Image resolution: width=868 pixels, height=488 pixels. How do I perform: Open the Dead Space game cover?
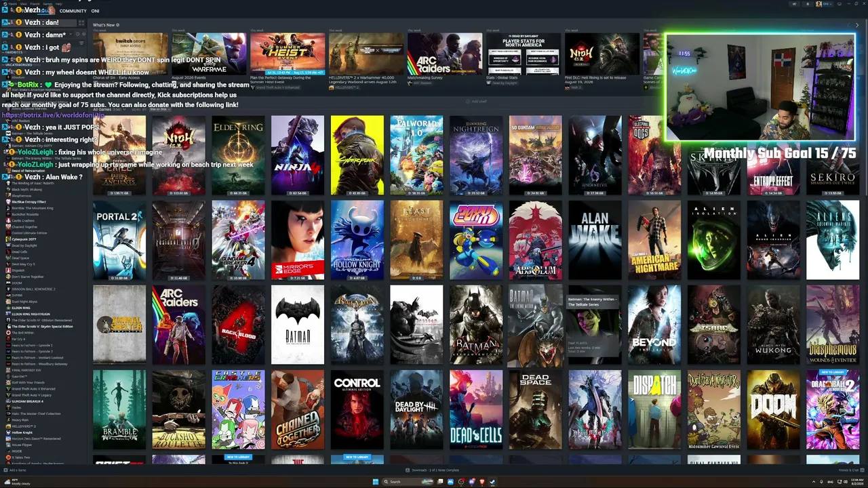tap(535, 409)
